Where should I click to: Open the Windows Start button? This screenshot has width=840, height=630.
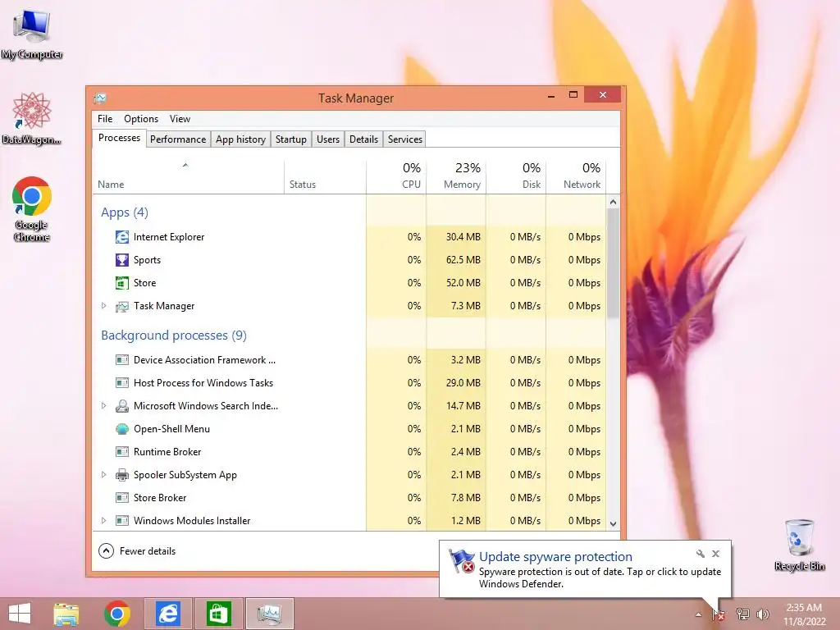pos(20,614)
